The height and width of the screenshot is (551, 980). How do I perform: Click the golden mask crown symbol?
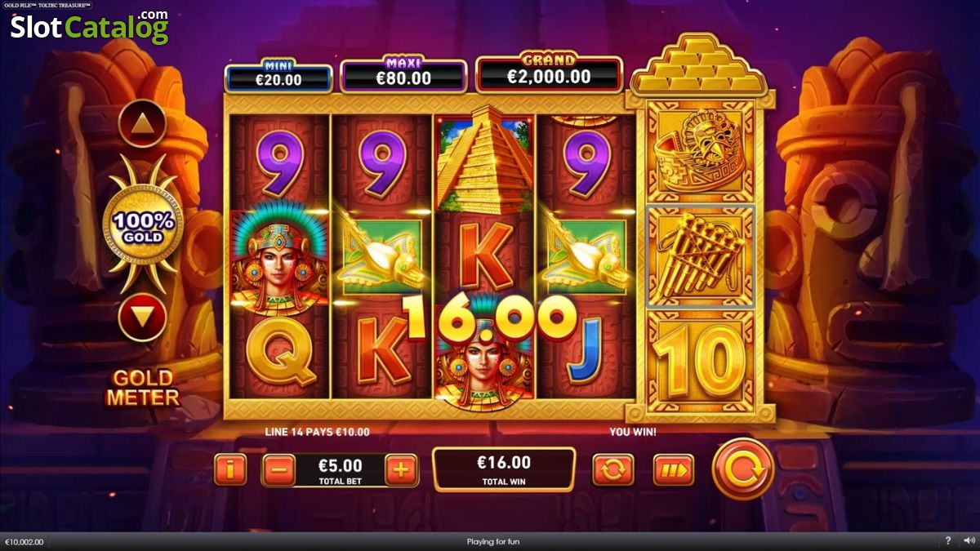(x=701, y=153)
